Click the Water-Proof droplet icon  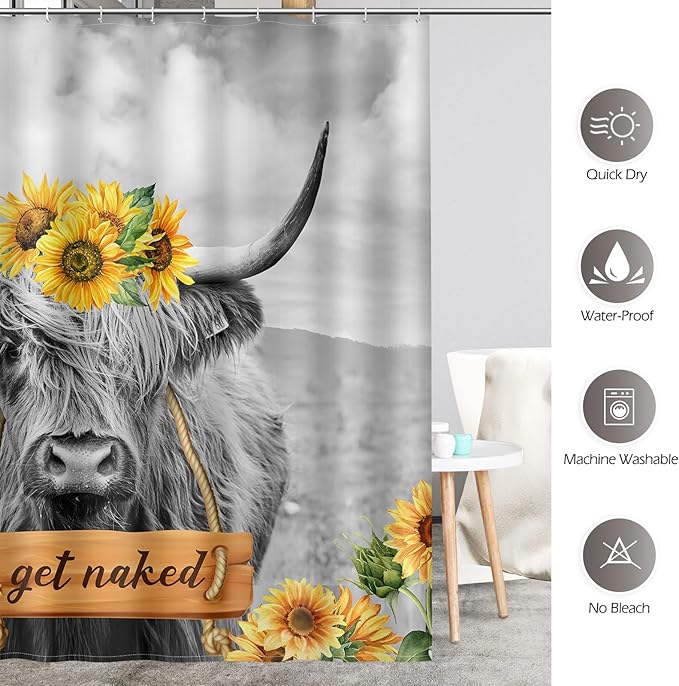coord(616,266)
